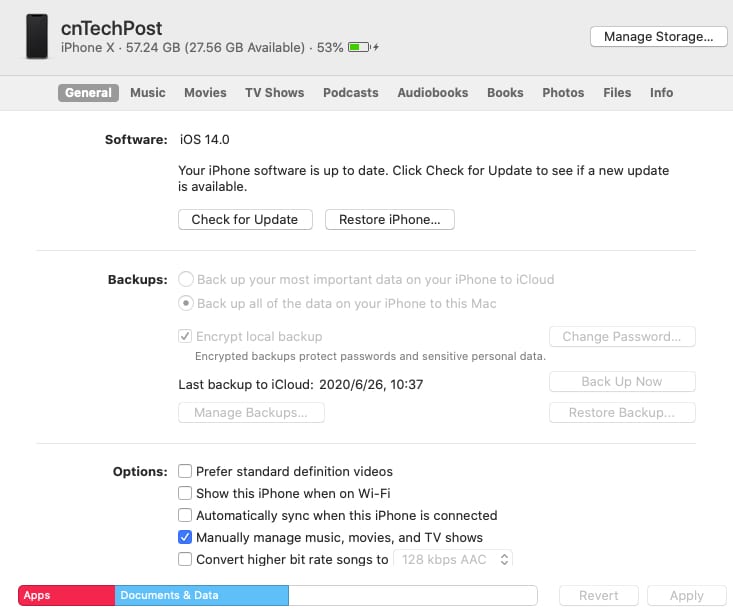Click the Back Up Now button
The image size is (733, 612).
tap(621, 381)
